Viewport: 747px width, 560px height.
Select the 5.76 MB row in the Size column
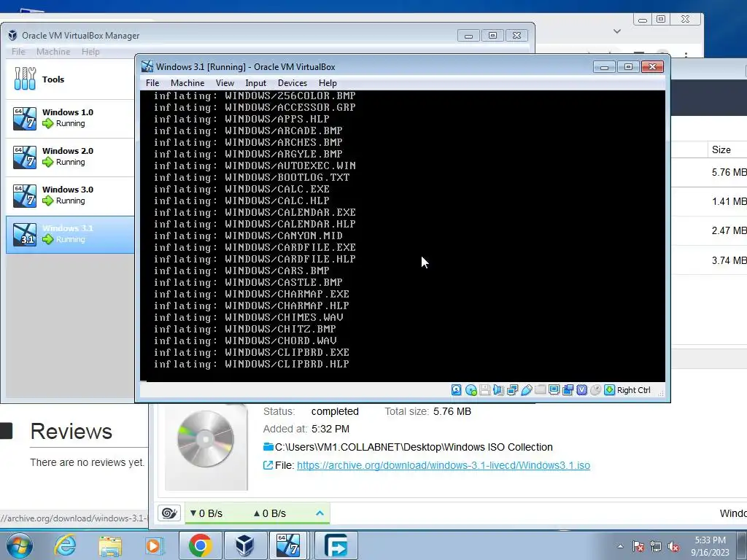pyautogui.click(x=729, y=172)
